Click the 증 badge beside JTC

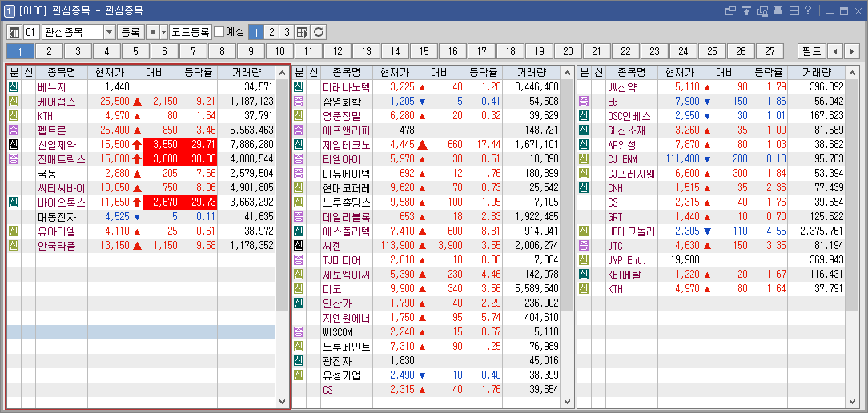coord(583,246)
